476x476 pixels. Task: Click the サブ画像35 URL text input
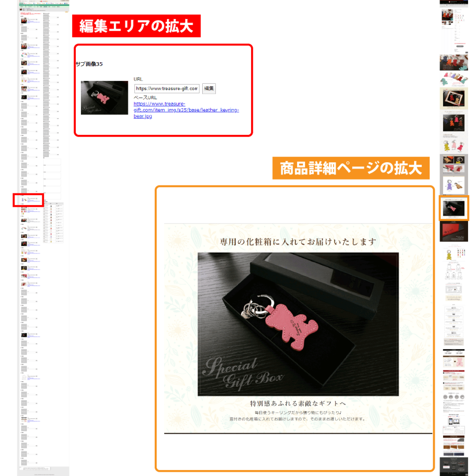pyautogui.click(x=167, y=88)
